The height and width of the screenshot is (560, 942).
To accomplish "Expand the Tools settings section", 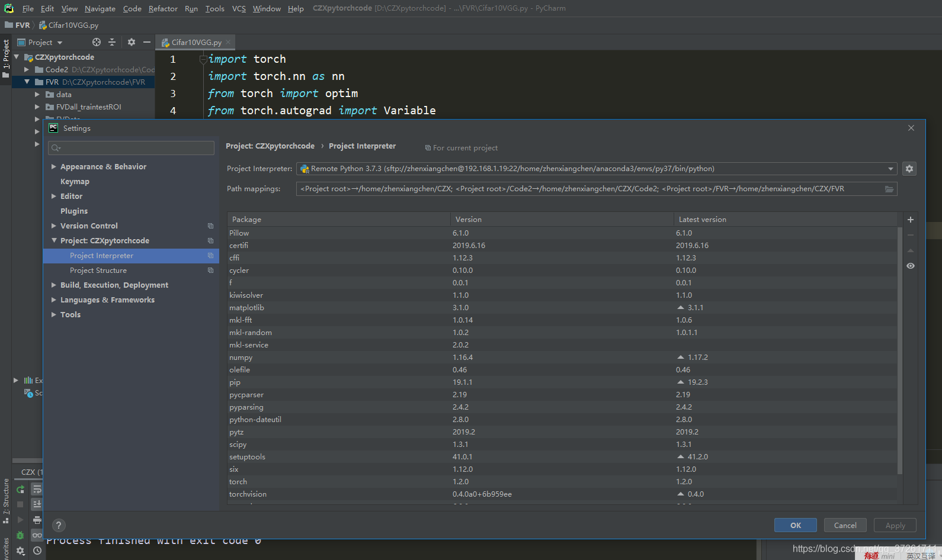I will click(x=54, y=315).
